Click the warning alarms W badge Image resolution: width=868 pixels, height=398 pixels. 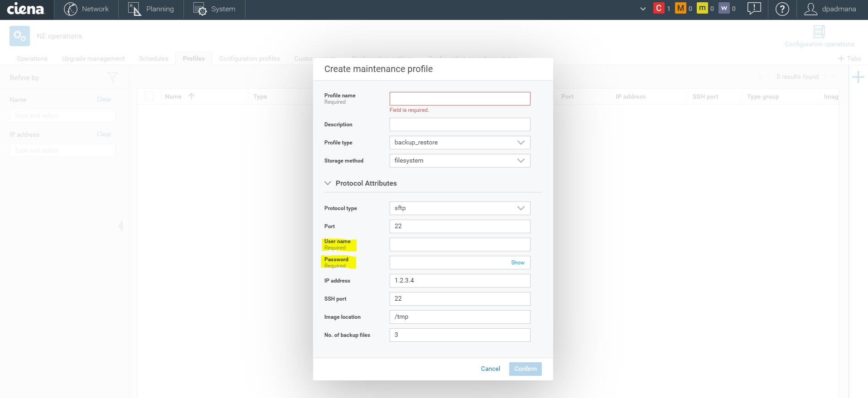724,8
